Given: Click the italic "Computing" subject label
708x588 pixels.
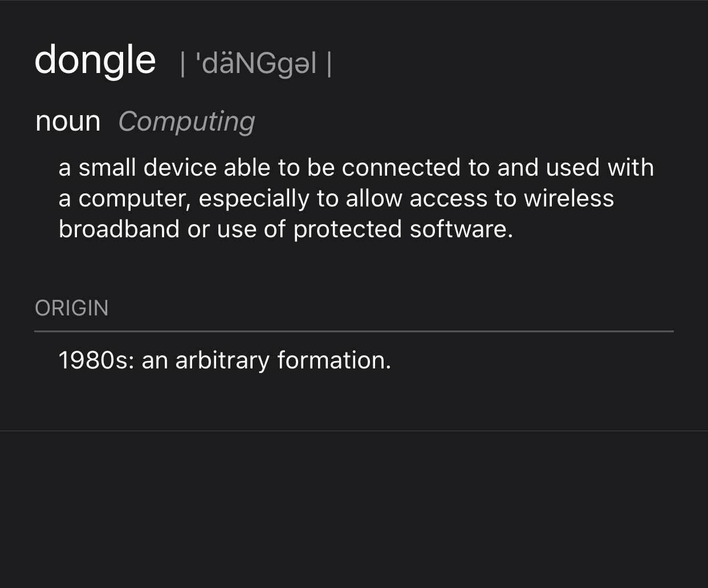Looking at the screenshot, I should 186,121.
